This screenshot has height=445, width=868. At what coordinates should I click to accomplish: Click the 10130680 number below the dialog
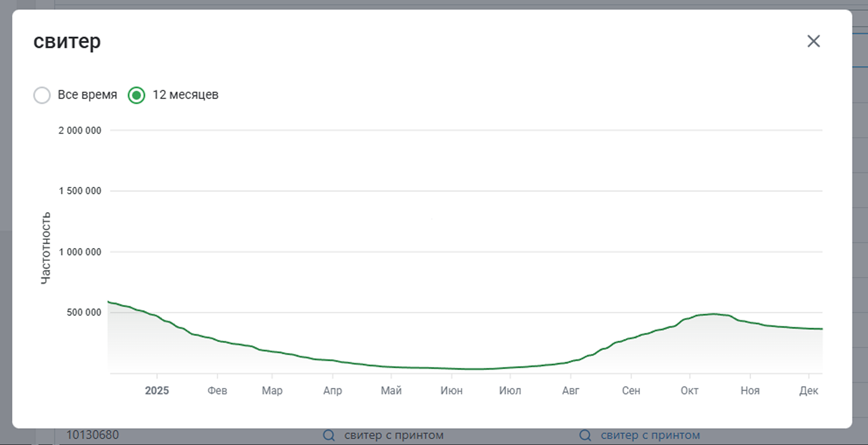click(x=92, y=435)
